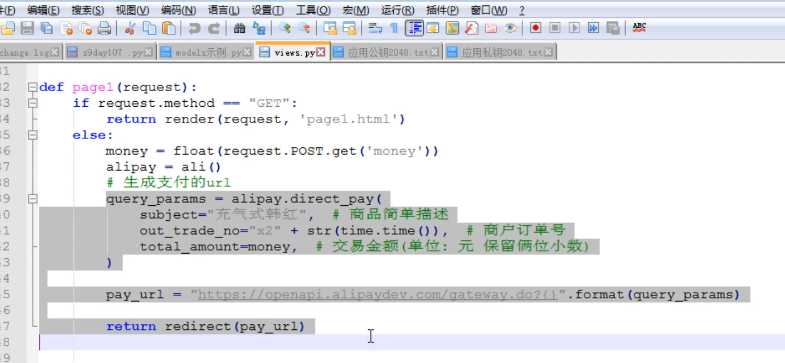Toggle file monitoring eye icon
Screen dimensions: 785x363
coord(510,29)
